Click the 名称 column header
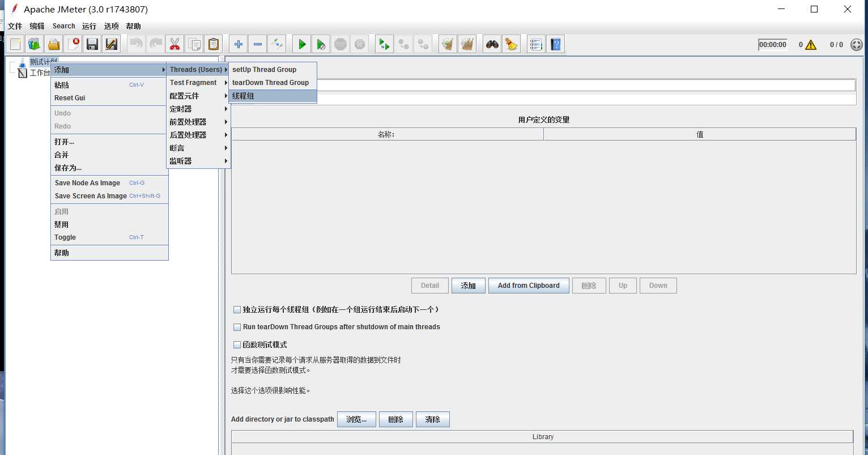 [x=388, y=135]
